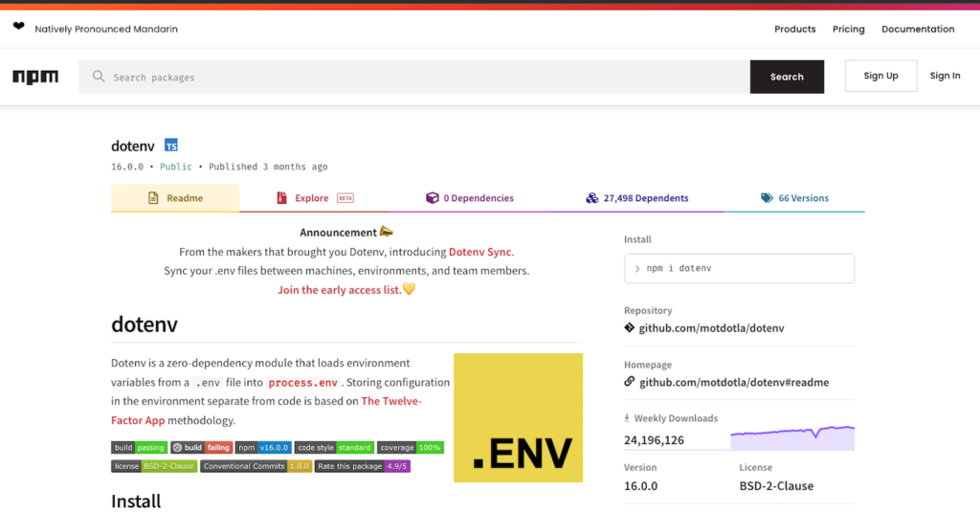980x514 pixels.
Task: Click the cubes icon for Dependents
Action: tap(591, 197)
